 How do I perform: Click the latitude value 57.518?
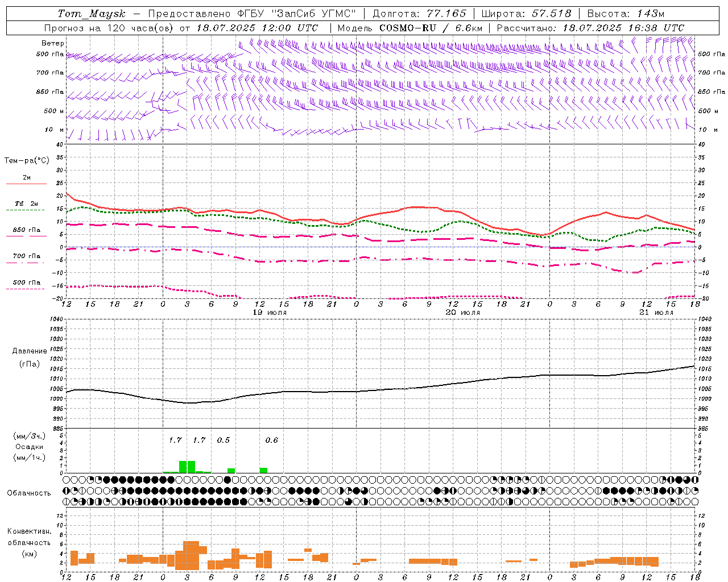tap(552, 14)
